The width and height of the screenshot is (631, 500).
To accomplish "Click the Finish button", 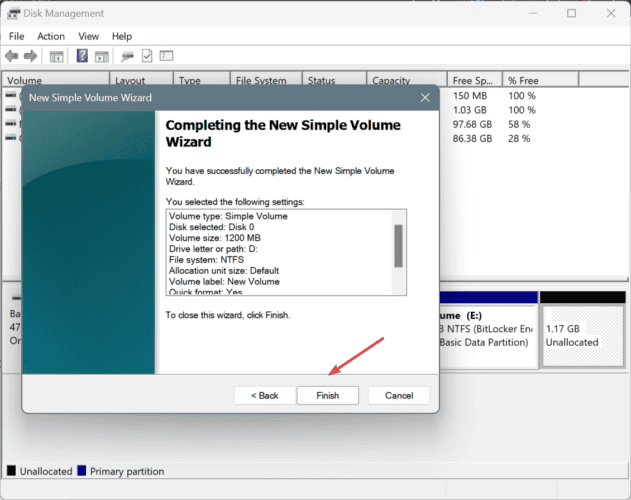I will (328, 395).
